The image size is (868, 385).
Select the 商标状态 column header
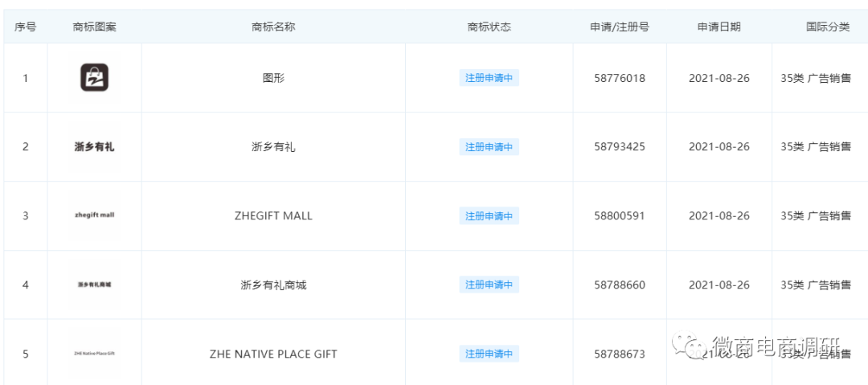point(489,27)
